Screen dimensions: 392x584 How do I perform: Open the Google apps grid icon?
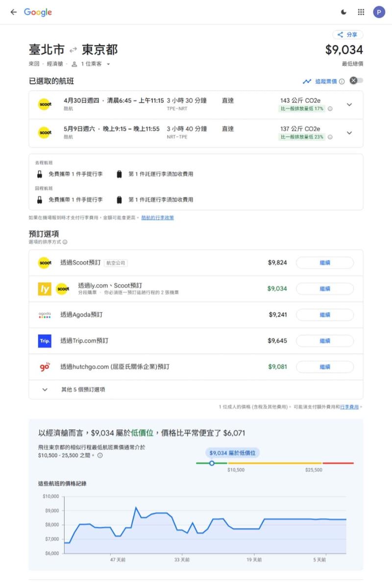(361, 12)
